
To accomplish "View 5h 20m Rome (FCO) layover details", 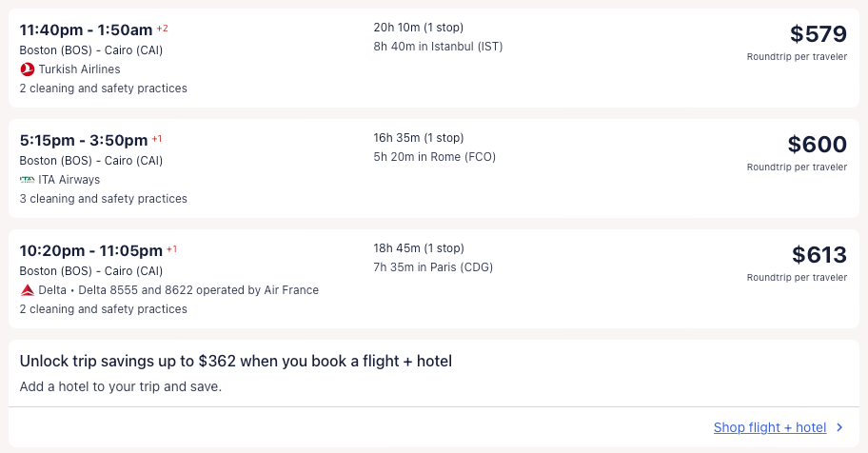I will (434, 157).
